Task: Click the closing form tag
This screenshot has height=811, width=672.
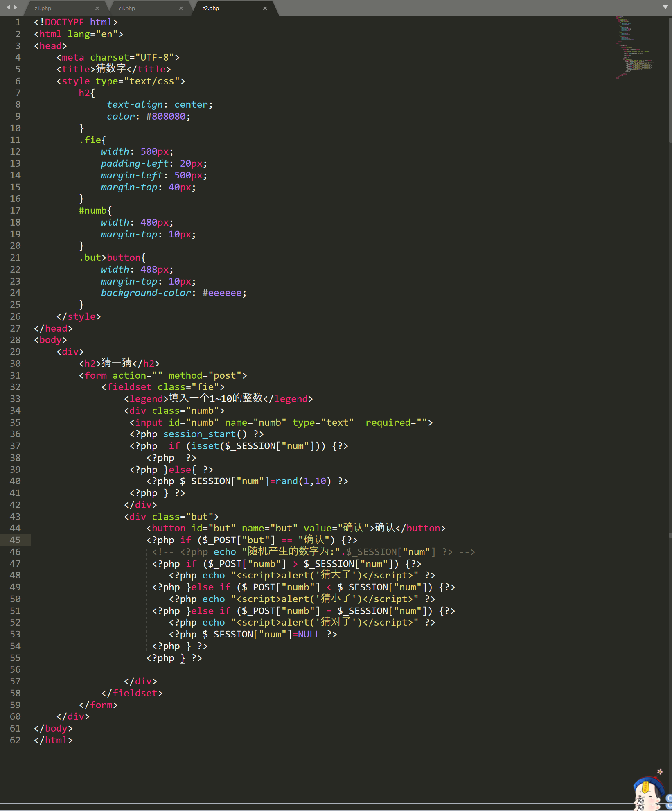Action: (98, 705)
